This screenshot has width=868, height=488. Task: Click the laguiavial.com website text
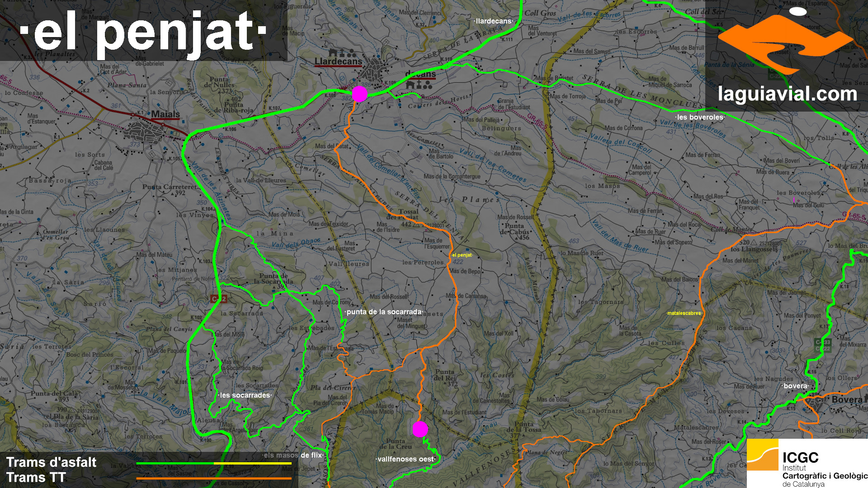click(787, 94)
